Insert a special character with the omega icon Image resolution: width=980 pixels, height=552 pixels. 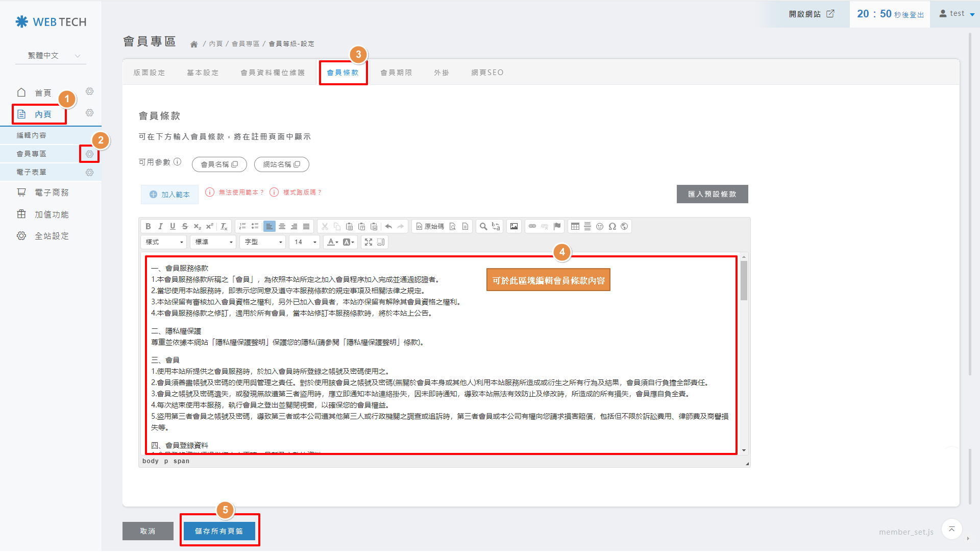[612, 227]
